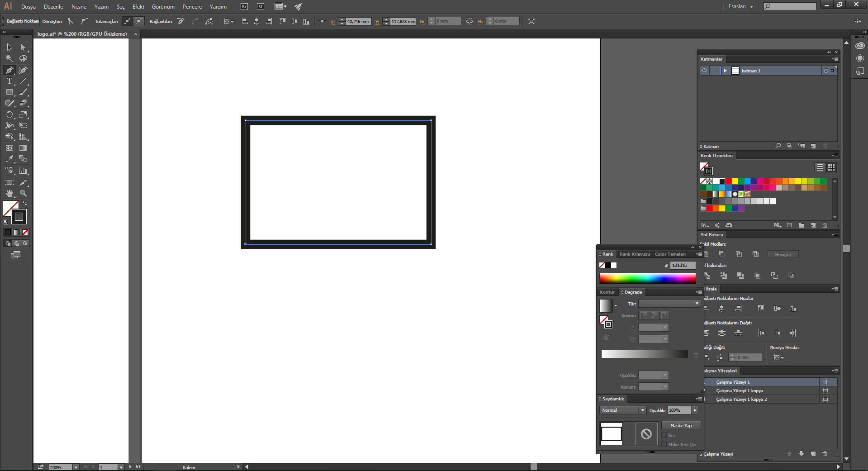Select the Type tool
Image resolution: width=868 pixels, height=471 pixels.
coord(9,81)
